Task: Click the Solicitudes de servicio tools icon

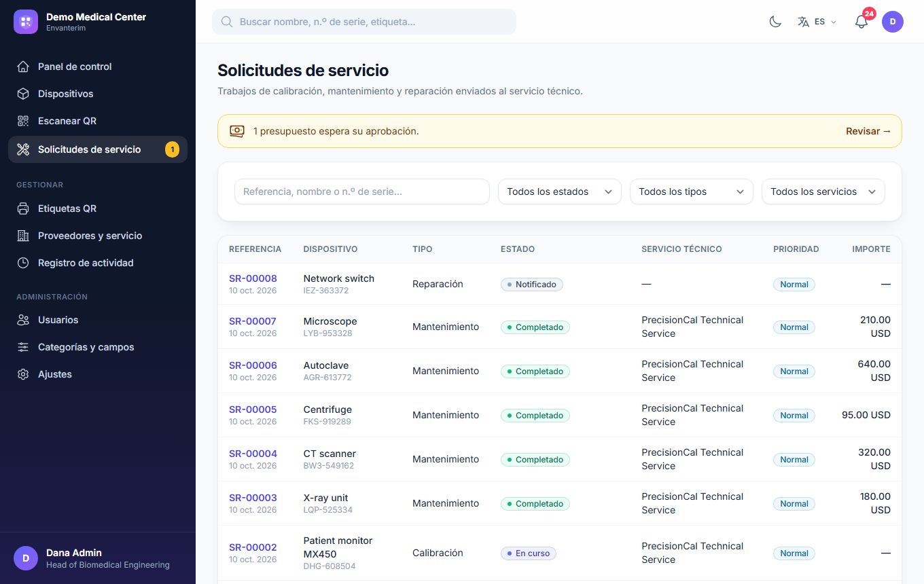Action: point(23,149)
